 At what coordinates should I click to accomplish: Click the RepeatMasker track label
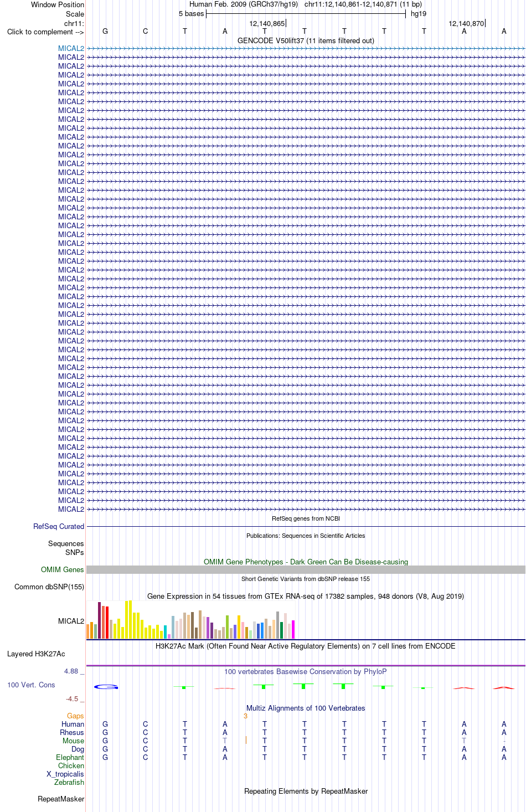[61, 799]
